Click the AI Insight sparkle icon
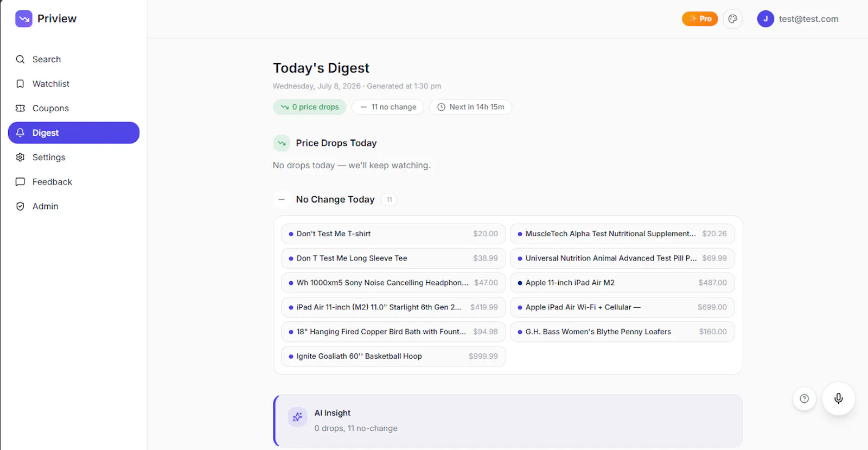Viewport: 868px width, 450px height. coord(297,417)
